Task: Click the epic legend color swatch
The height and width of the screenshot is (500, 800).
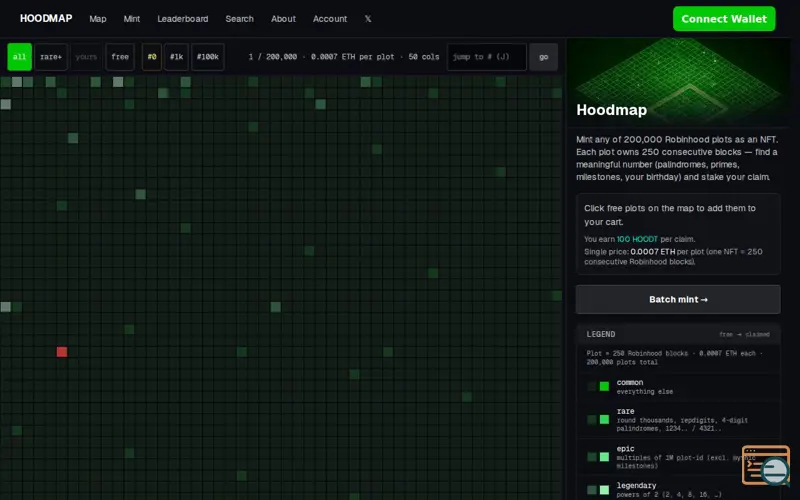Action: click(604, 457)
